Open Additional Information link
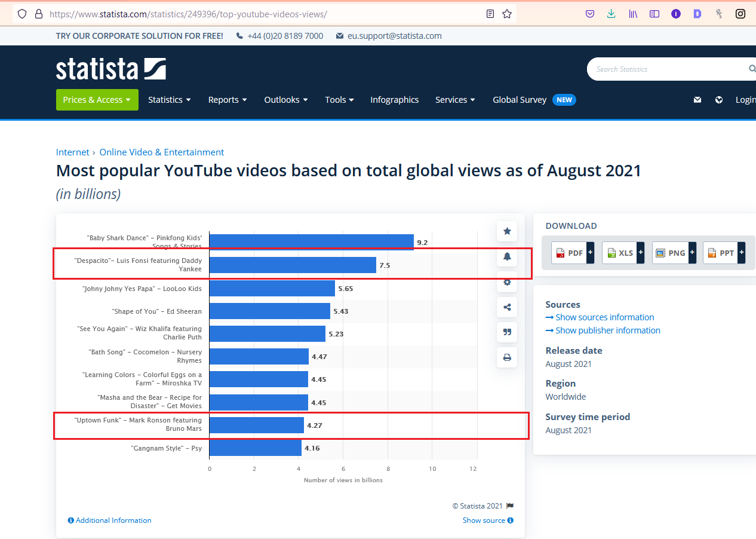 (110, 520)
